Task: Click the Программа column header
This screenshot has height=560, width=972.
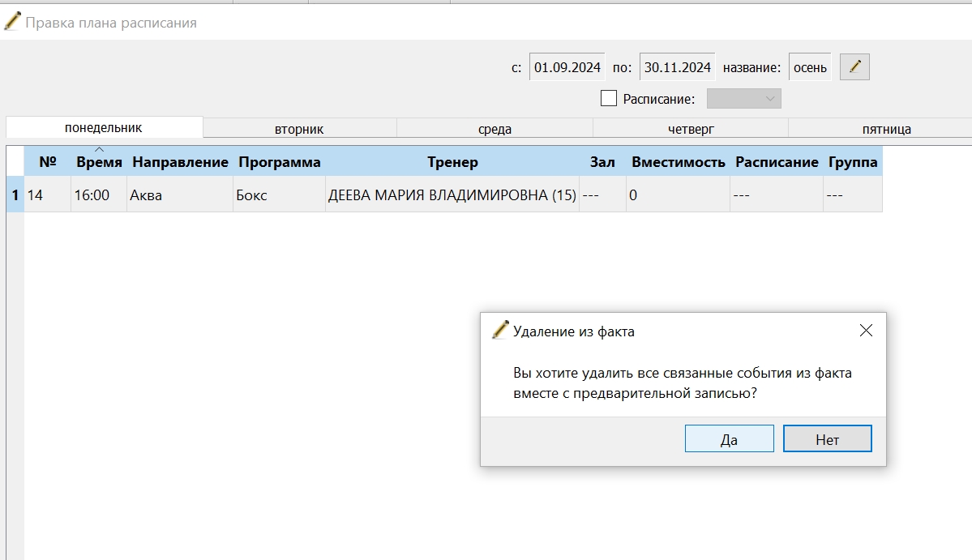Action: [280, 162]
